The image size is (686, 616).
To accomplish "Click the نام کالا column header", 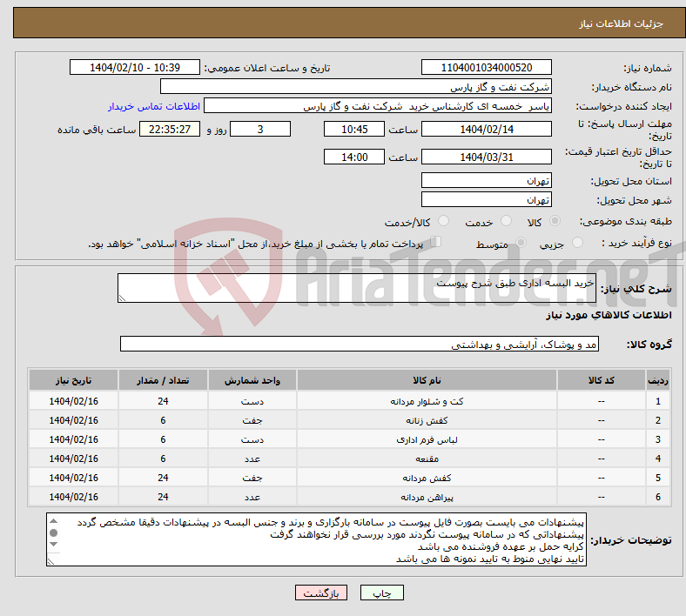I will 427,380.
